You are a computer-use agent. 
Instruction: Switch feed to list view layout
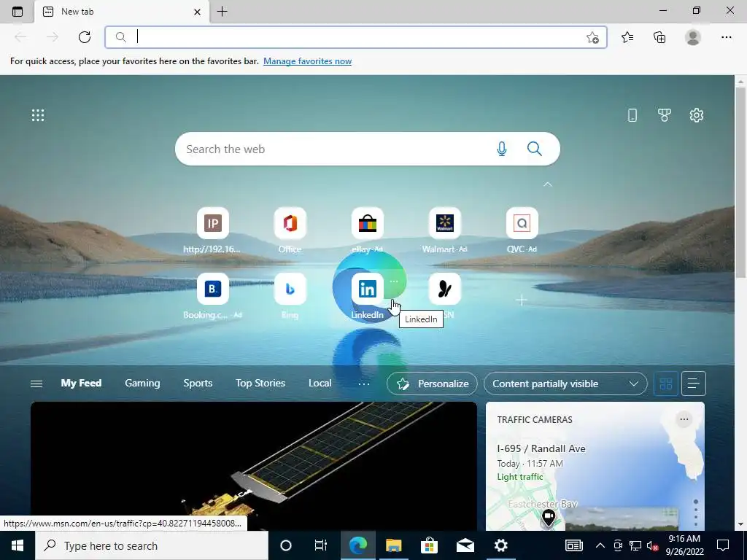point(694,384)
